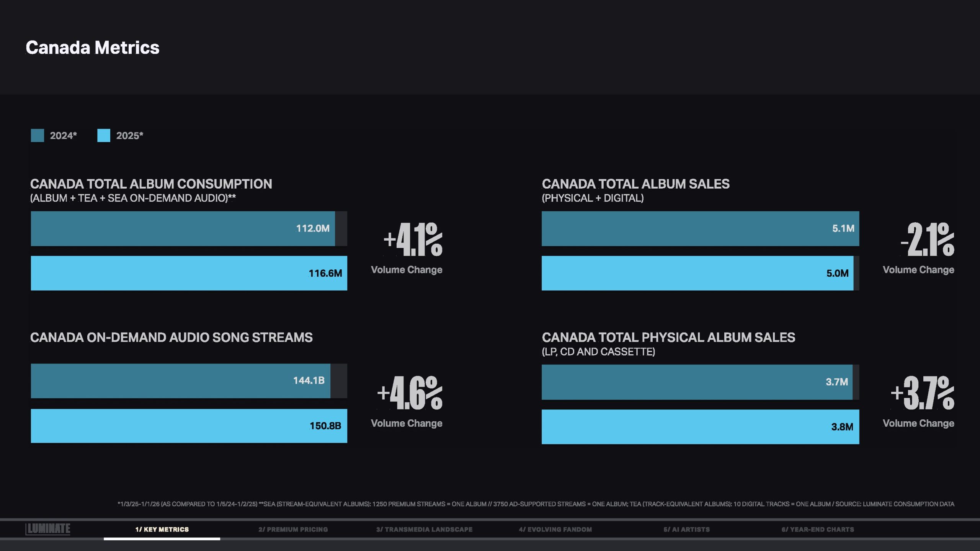Select the 5.1M total album sales bar
This screenshot has height=551, width=980.
[700, 228]
